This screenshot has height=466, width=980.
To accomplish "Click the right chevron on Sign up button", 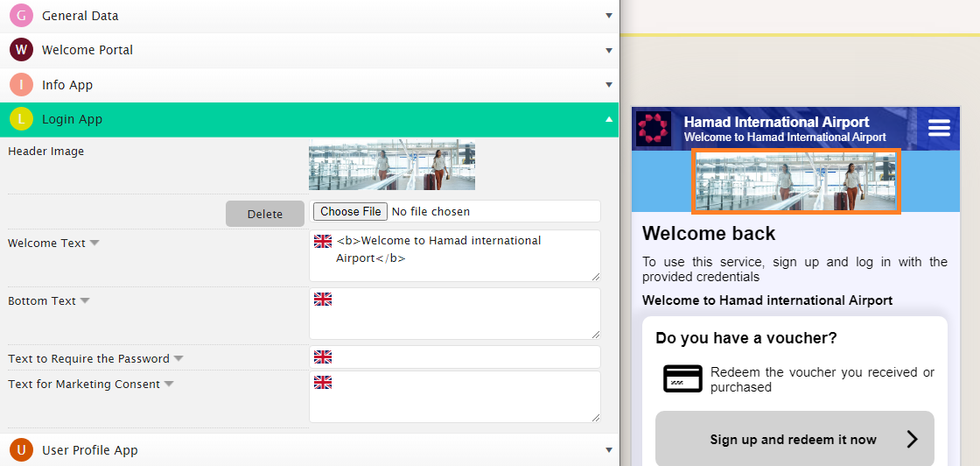I will tap(912, 439).
